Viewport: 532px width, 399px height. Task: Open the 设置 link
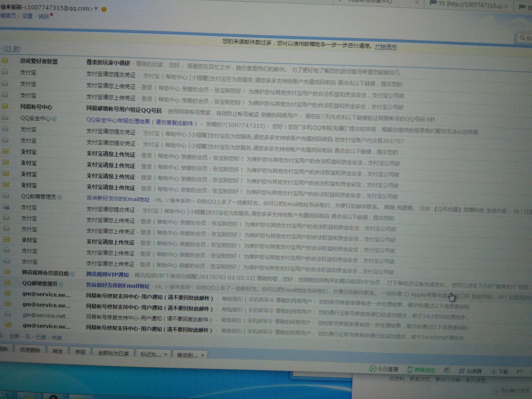(27, 16)
